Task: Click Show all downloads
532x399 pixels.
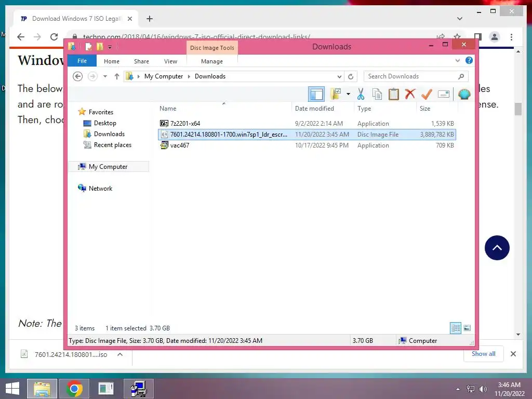Action: coord(483,354)
